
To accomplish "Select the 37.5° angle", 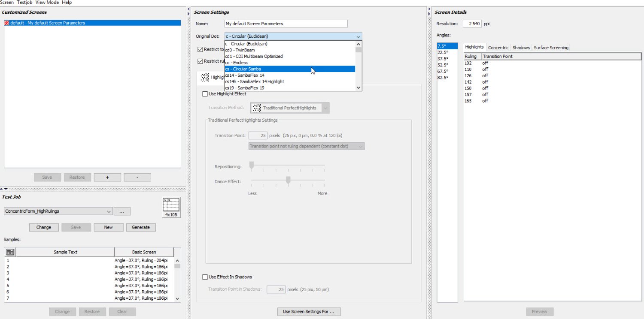I will coord(447,59).
